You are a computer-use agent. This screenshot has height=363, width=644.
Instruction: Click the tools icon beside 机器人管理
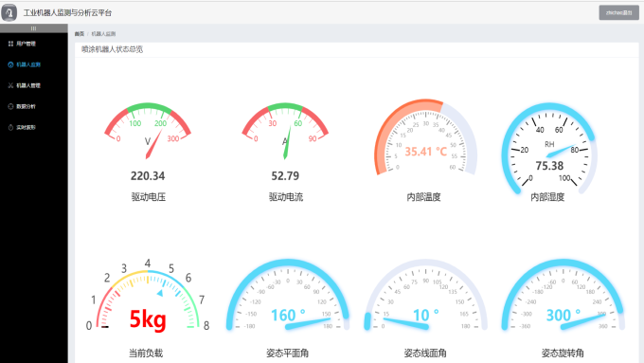point(10,85)
